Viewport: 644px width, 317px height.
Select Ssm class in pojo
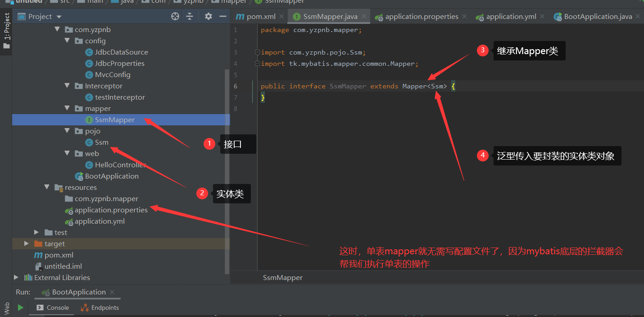(97, 142)
